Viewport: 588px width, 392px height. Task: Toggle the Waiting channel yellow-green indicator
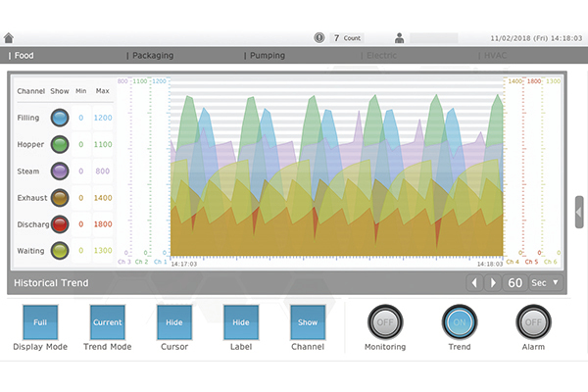(60, 251)
